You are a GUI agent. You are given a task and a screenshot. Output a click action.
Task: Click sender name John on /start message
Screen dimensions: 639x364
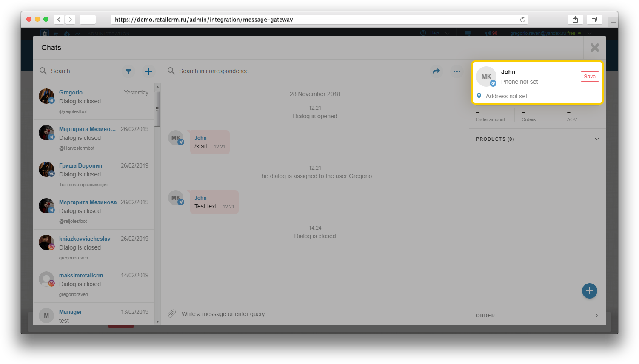200,138
